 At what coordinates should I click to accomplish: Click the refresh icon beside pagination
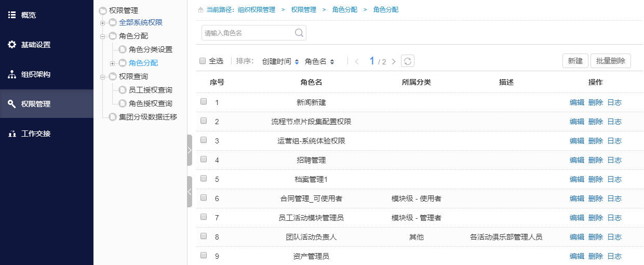[x=408, y=61]
